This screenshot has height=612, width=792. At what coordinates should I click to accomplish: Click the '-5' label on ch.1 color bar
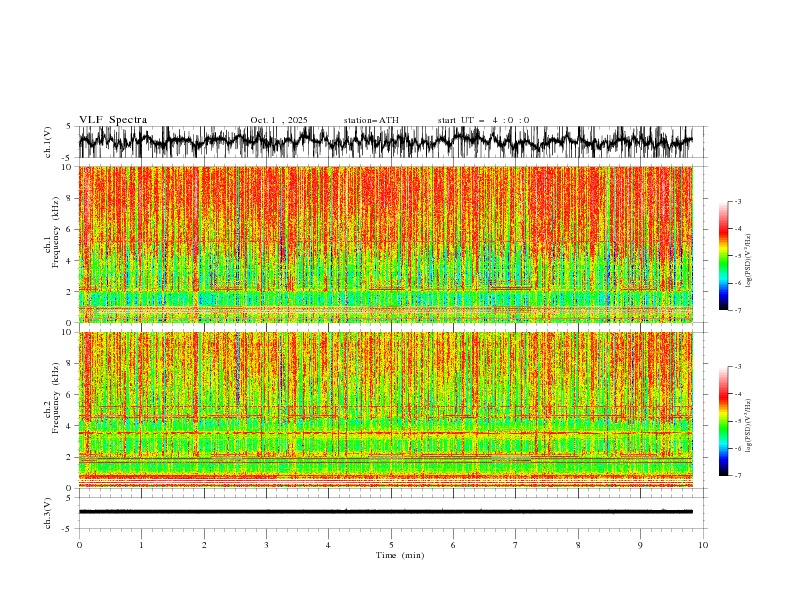(x=737, y=257)
